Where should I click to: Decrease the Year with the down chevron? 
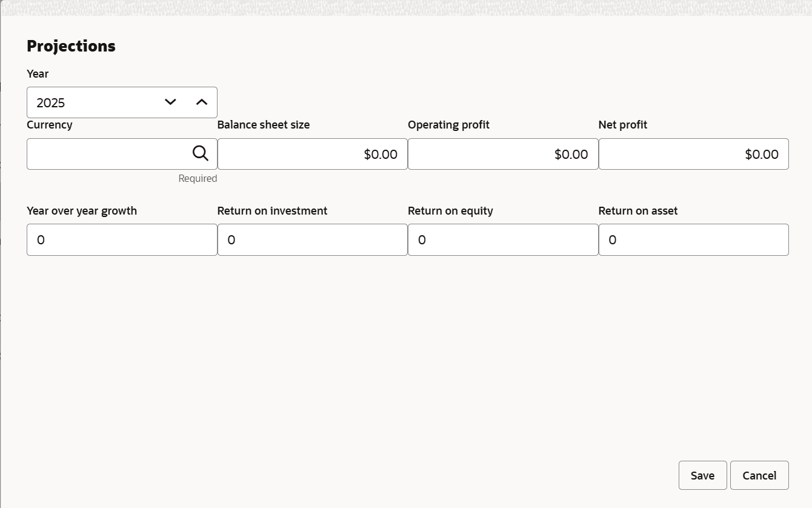(170, 102)
